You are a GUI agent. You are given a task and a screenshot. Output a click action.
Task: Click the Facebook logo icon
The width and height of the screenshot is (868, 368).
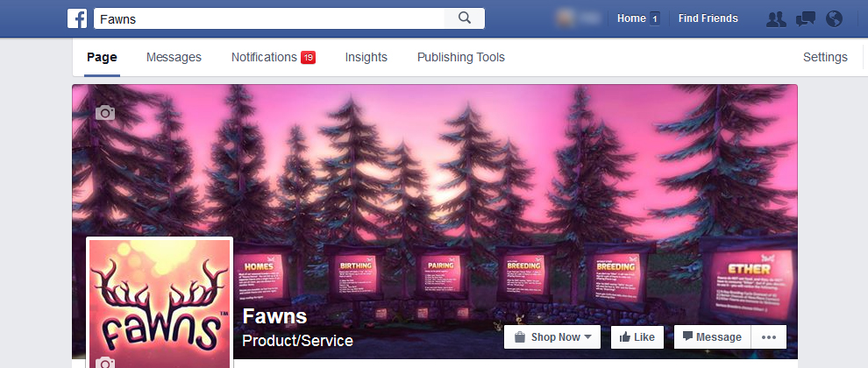click(77, 18)
